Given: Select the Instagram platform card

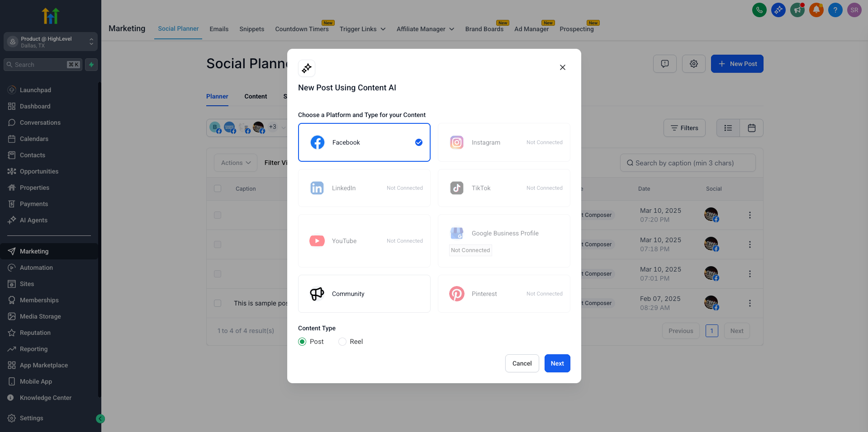Looking at the screenshot, I should [x=504, y=142].
